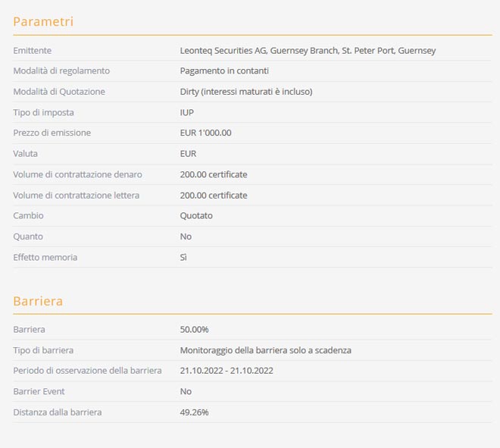Select the 49.26% distance from barrier value
The width and height of the screenshot is (500, 448).
click(x=194, y=412)
